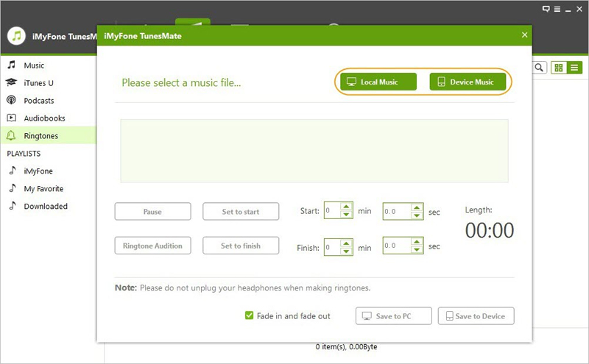
Task: Uncheck Fade in and fade out
Action: tap(249, 315)
